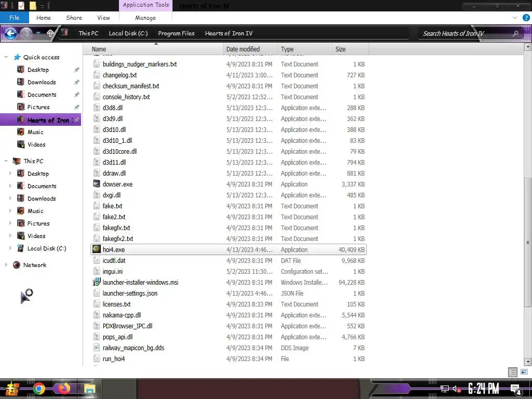Screen dimensions: 532x399
Task: Select the dowser.exe file icon
Action: point(97,184)
